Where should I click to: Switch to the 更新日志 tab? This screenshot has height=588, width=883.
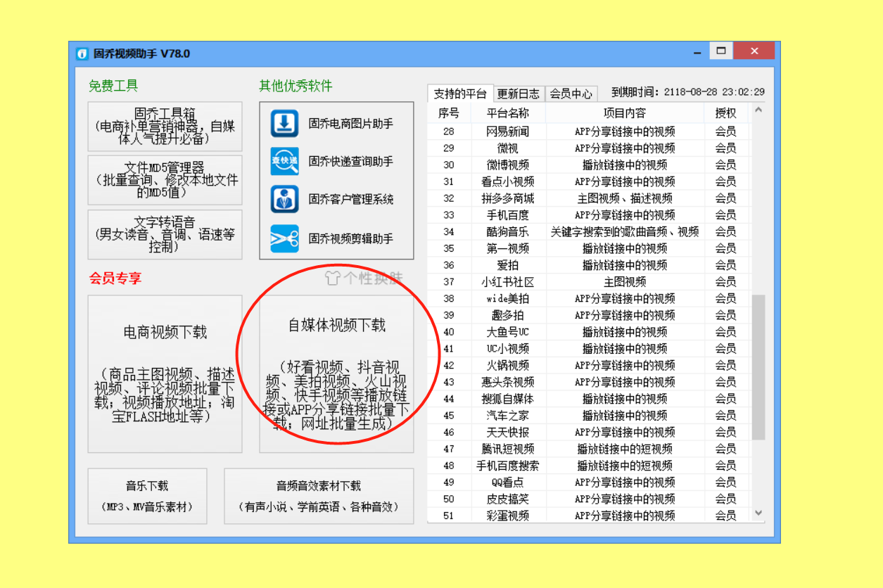click(x=519, y=92)
